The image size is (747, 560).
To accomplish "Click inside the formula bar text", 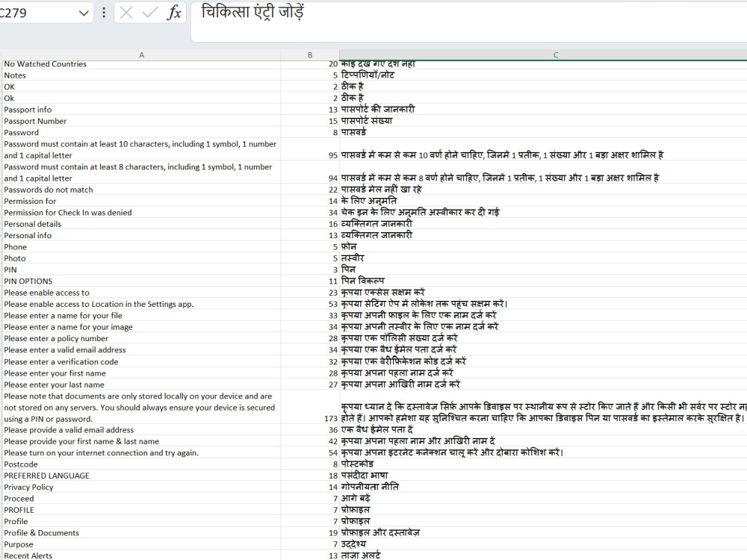I will click(x=469, y=22).
